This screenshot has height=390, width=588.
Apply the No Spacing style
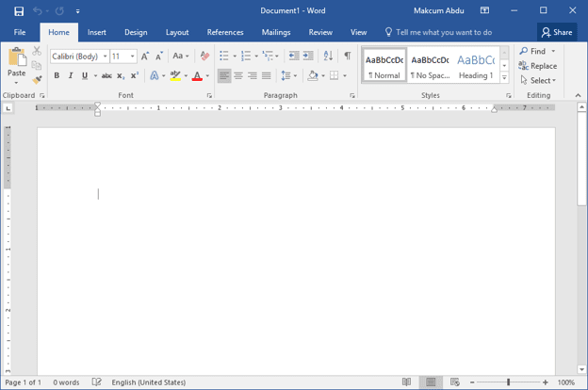[x=430, y=65]
